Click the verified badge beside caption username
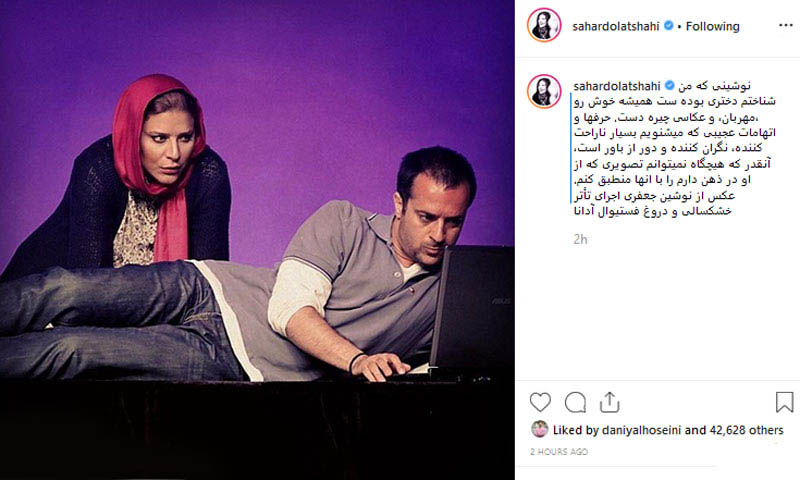This screenshot has width=800, height=480. [669, 86]
